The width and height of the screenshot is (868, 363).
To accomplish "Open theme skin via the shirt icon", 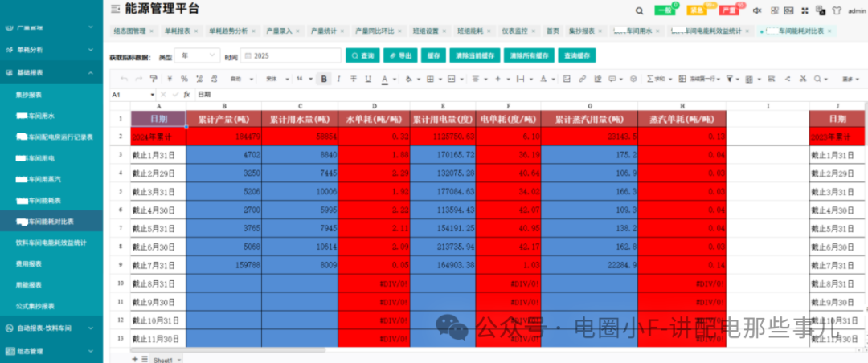I will (837, 10).
